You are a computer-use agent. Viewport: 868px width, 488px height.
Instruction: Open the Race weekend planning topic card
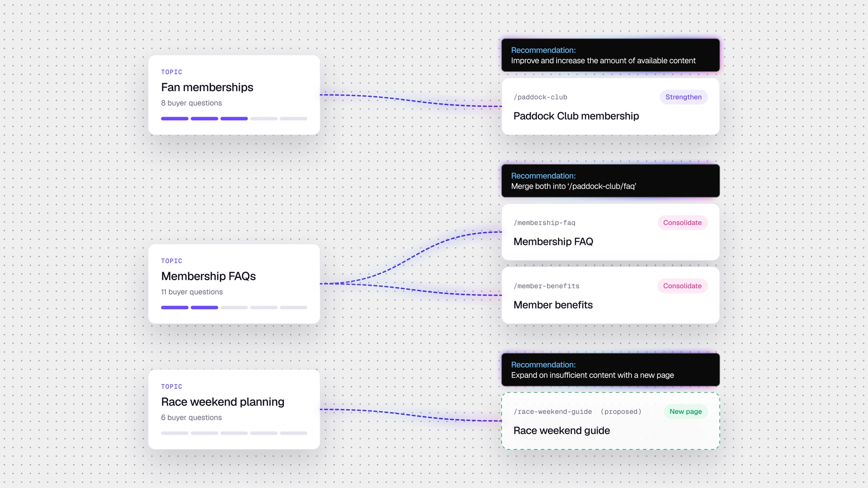pyautogui.click(x=234, y=409)
